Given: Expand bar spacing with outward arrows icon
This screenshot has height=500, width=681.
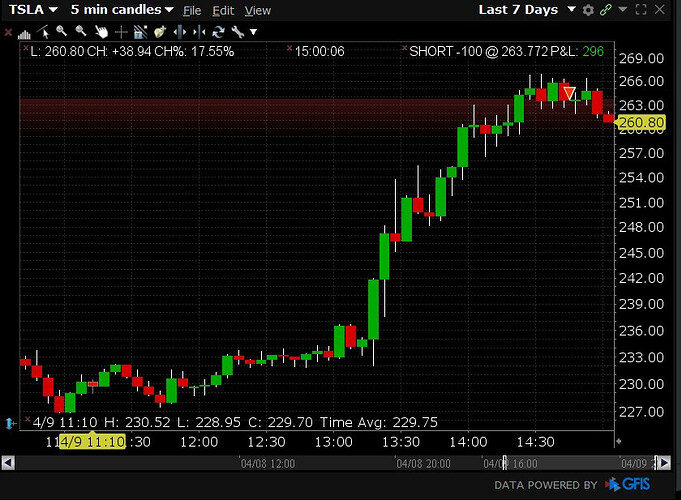Looking at the screenshot, I should (x=179, y=32).
